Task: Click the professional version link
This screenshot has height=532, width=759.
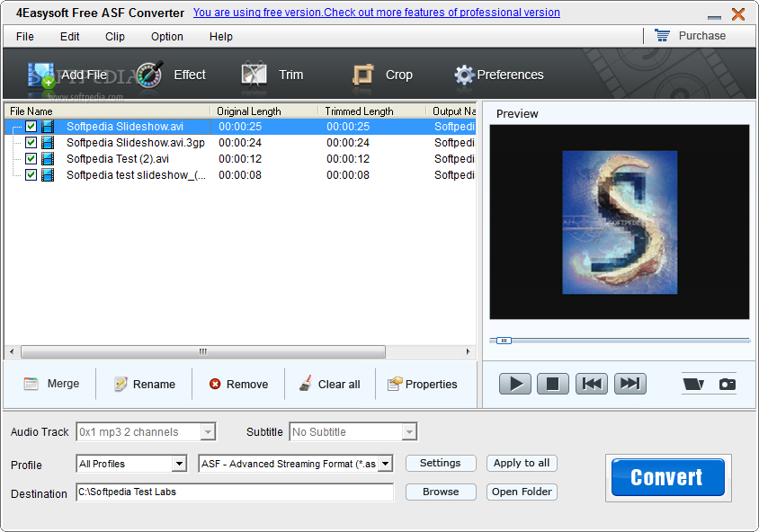Action: 377,13
